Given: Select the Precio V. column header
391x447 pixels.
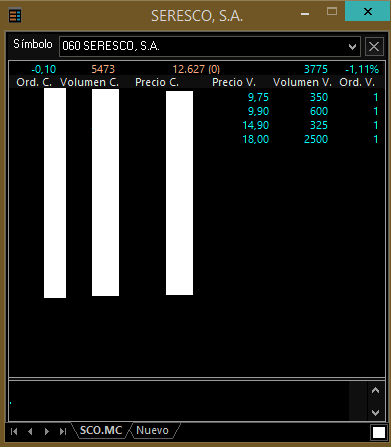Looking at the screenshot, I should click(234, 82).
